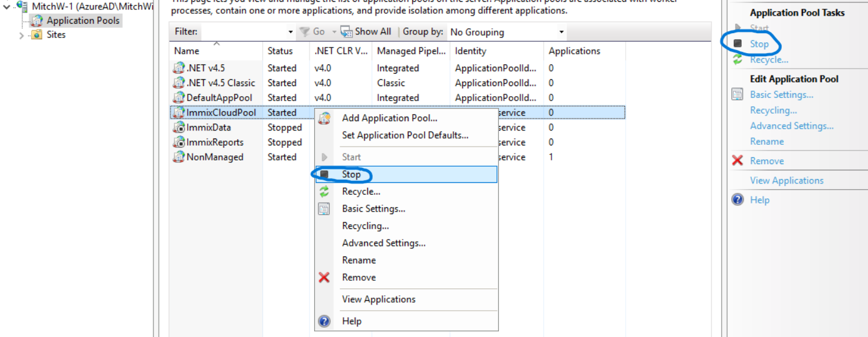The width and height of the screenshot is (868, 337).
Task: Collapse the MitchW-1 server node
Action: pyautogui.click(x=7, y=6)
